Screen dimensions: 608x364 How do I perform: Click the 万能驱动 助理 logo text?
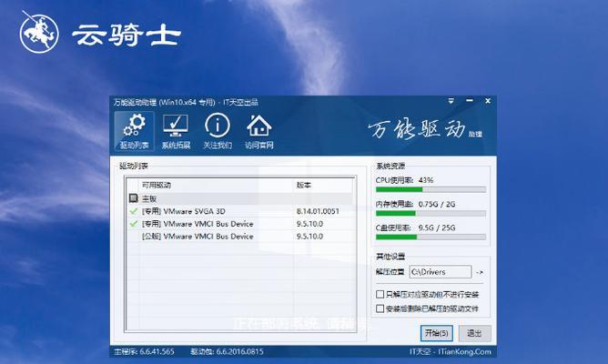425,129
